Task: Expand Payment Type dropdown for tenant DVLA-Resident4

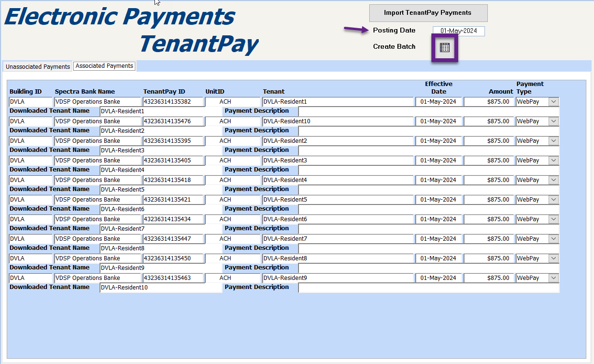Action: point(553,180)
